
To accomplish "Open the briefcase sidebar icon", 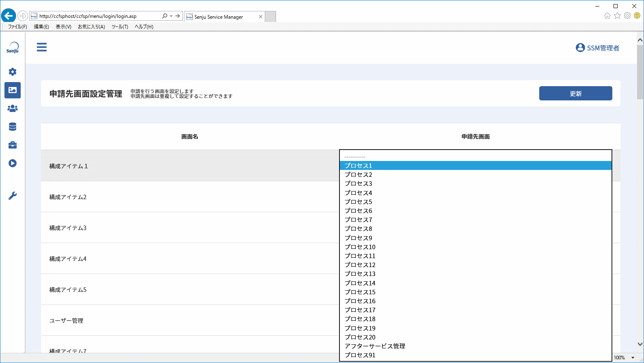I will (13, 145).
